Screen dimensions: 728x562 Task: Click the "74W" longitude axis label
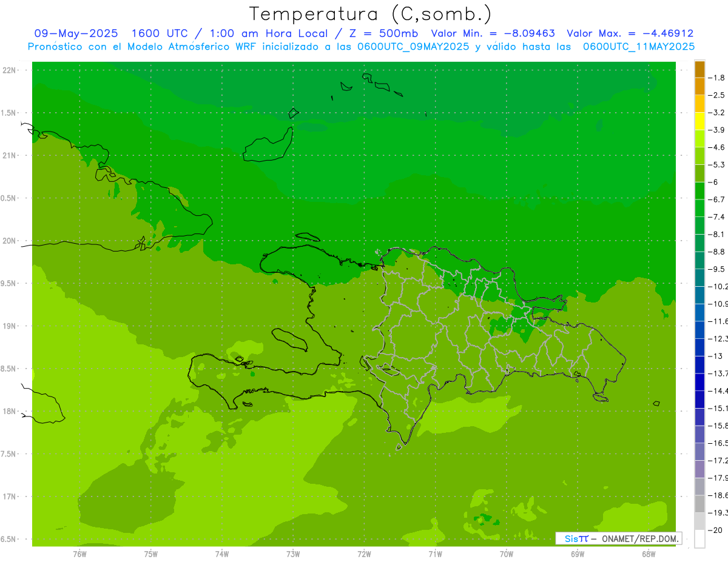coord(222,554)
